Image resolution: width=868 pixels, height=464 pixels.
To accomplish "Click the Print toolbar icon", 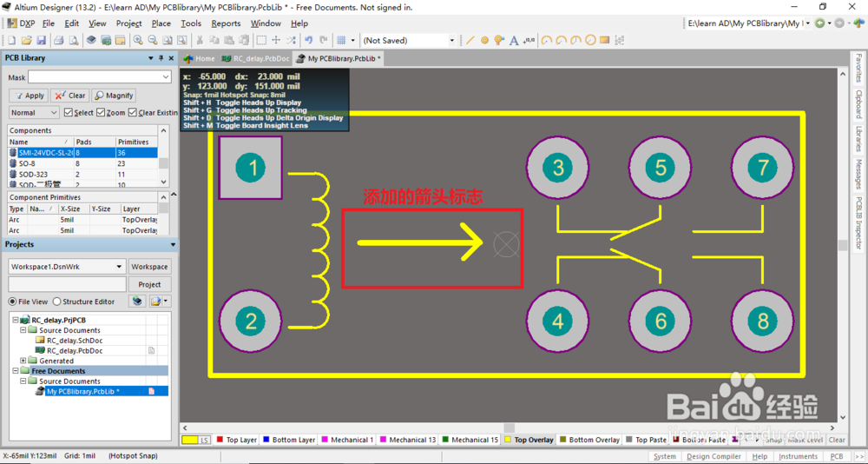I will click(x=59, y=41).
